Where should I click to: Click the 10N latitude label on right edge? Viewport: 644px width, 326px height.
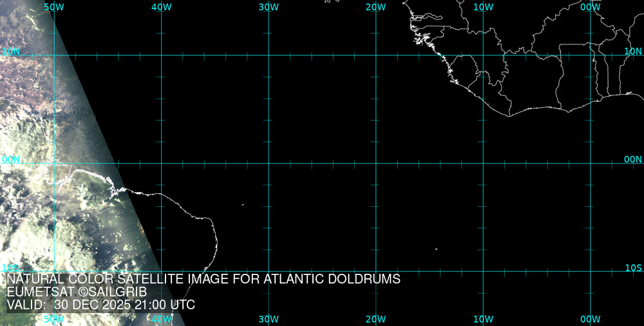[x=633, y=51]
